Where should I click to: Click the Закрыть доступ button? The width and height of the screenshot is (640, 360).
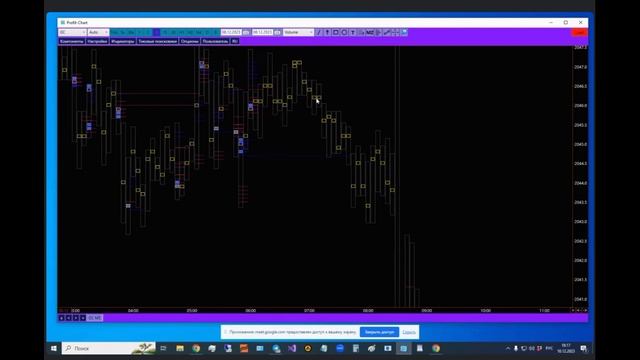click(x=379, y=332)
